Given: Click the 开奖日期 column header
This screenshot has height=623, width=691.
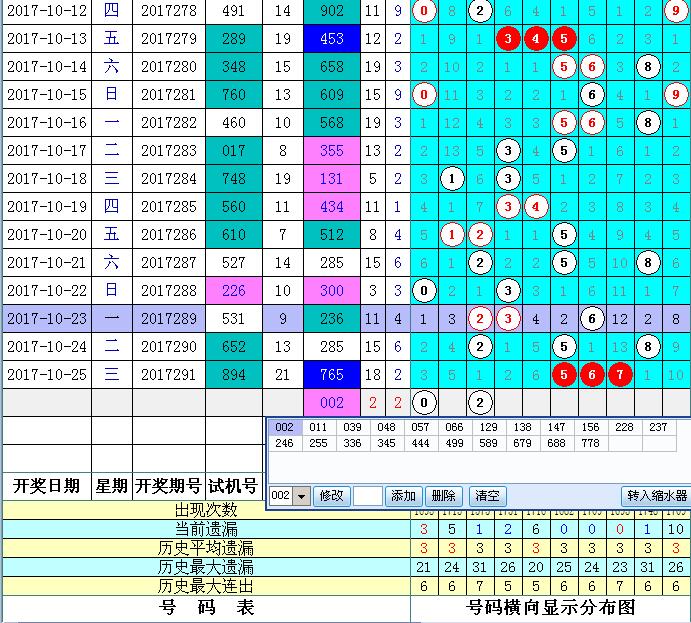Looking at the screenshot, I should pos(46,487).
